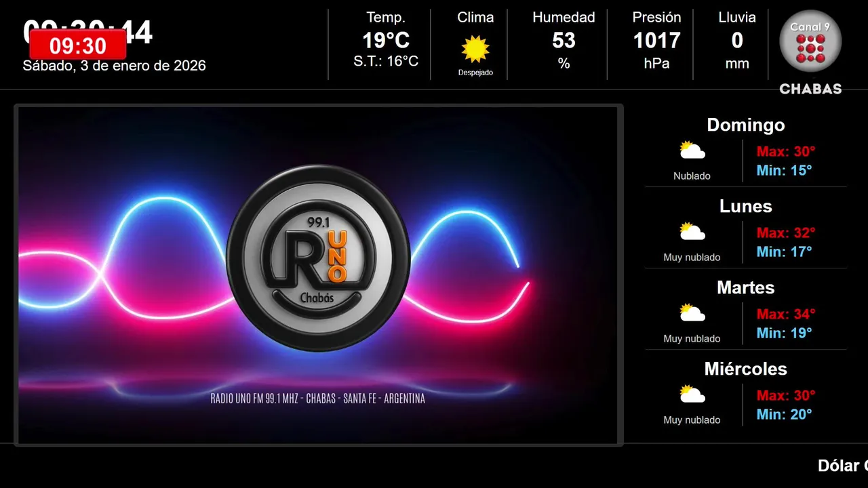
Task: Click the Lluvia 0 value
Action: pyautogui.click(x=737, y=41)
